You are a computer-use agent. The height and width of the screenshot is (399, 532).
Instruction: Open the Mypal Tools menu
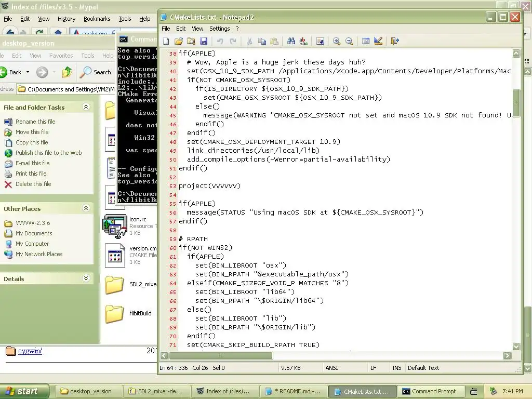pos(125,19)
